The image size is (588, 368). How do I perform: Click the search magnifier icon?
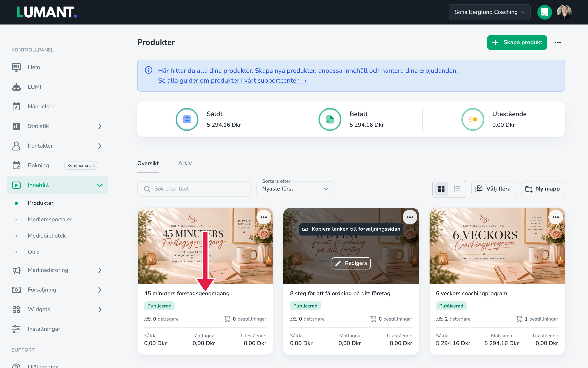(147, 189)
